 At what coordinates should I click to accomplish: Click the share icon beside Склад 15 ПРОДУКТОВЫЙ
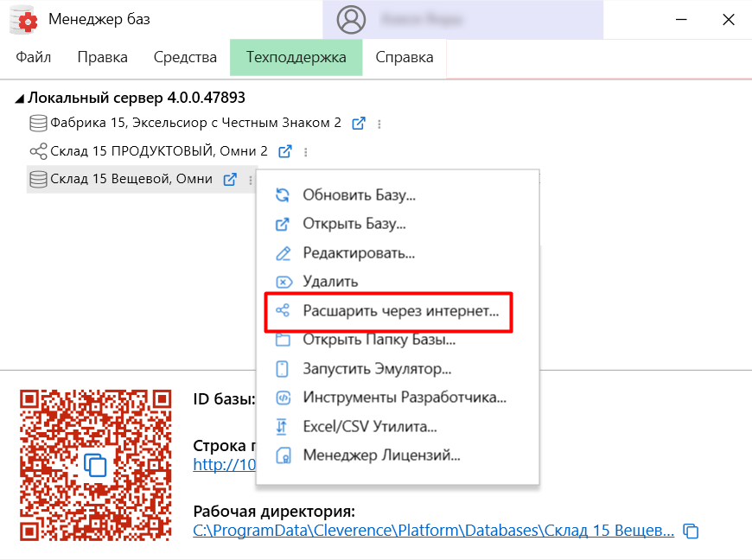(38, 151)
